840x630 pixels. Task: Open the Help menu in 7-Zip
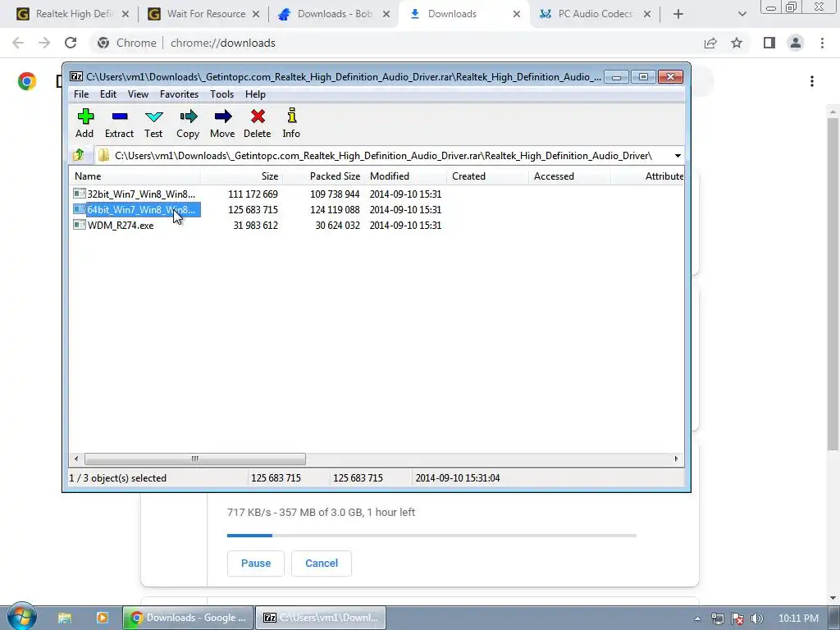(255, 94)
